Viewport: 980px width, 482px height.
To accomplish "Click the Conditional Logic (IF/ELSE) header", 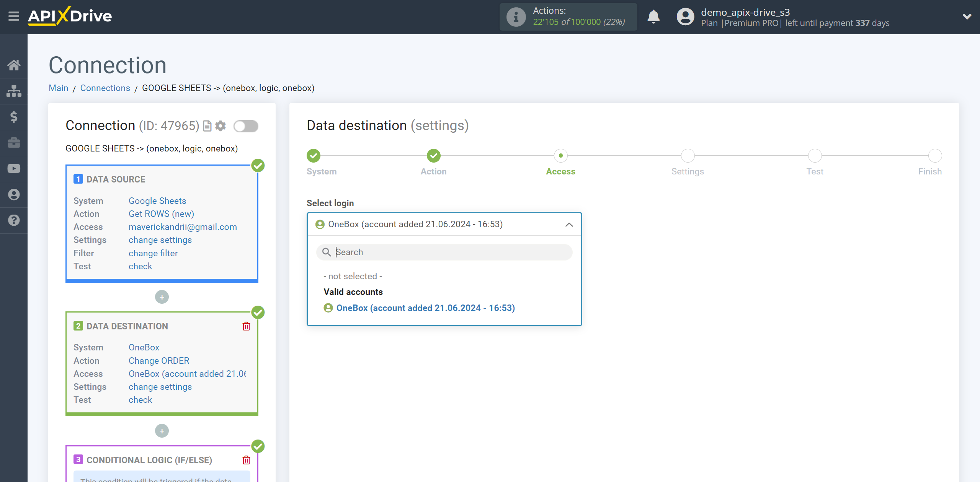I will pyautogui.click(x=149, y=460).
